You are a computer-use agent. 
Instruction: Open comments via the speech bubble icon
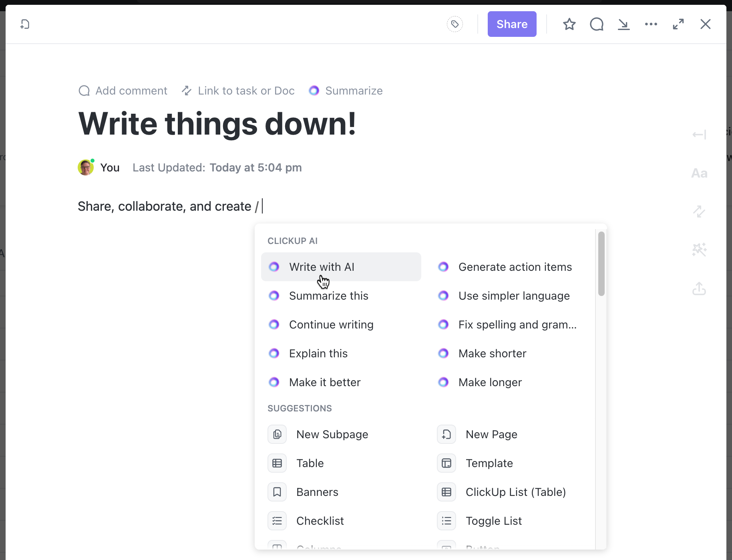tap(596, 24)
